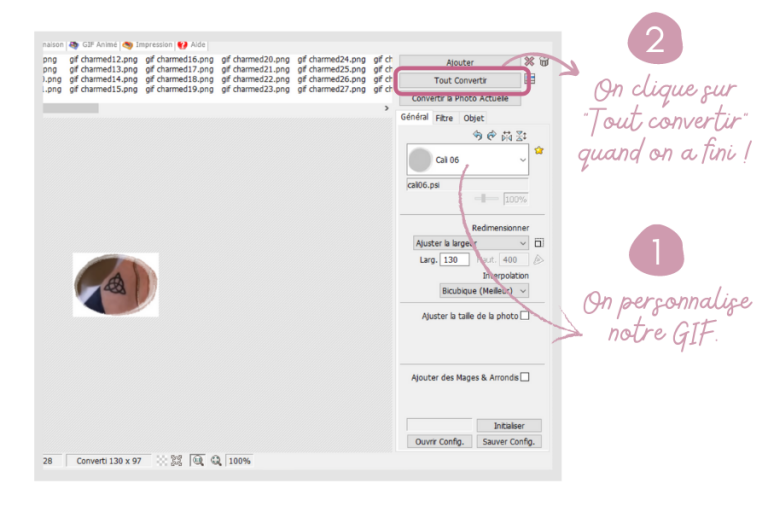Switch to the Objet tab
This screenshot has width=768, height=512.
(474, 118)
